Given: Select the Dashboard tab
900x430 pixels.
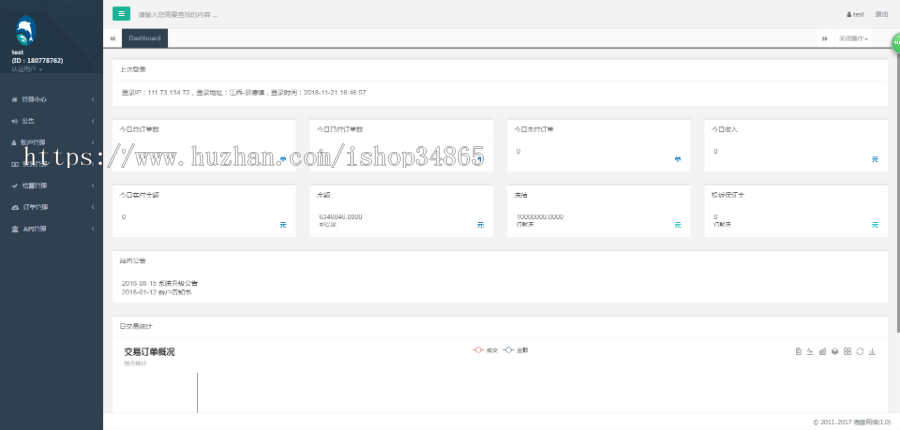Looking at the screenshot, I should coord(145,38).
